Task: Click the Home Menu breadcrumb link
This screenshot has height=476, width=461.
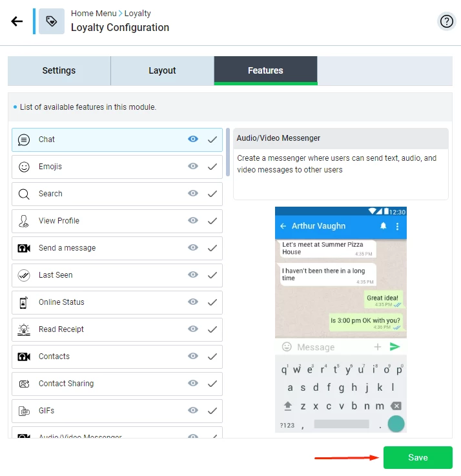Action: 94,14
